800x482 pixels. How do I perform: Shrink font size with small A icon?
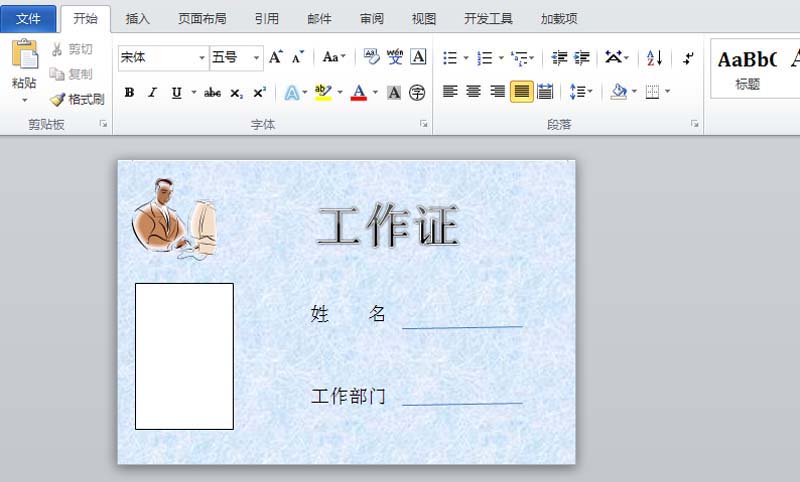click(x=298, y=57)
